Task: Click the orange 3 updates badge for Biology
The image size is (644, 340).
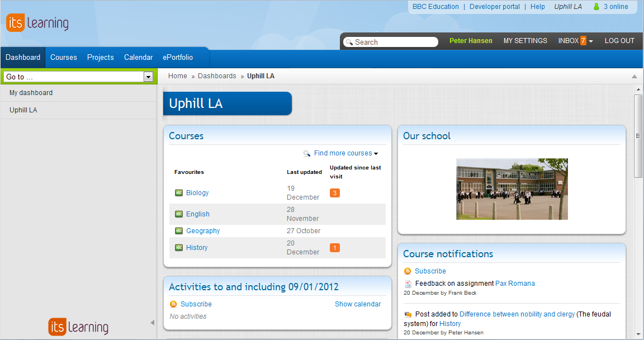Action: pos(335,193)
